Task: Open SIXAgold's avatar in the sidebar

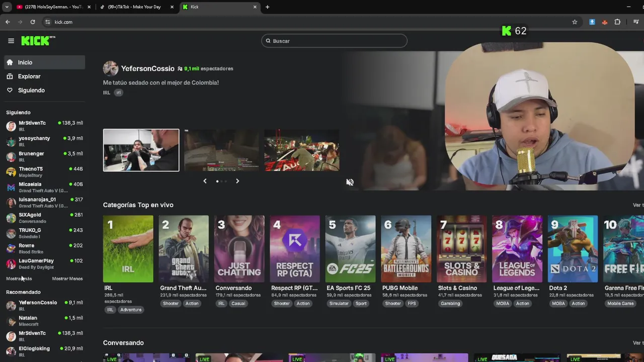Action: 11,218
